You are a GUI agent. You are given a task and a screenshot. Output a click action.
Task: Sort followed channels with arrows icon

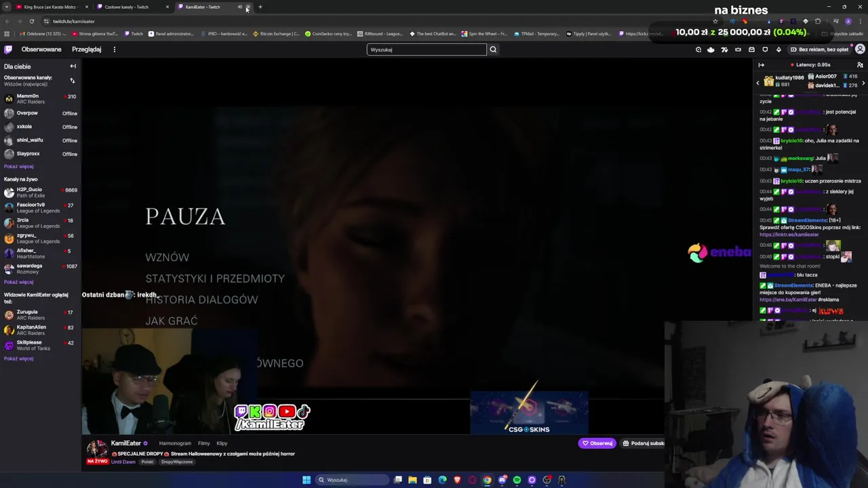[x=73, y=81]
